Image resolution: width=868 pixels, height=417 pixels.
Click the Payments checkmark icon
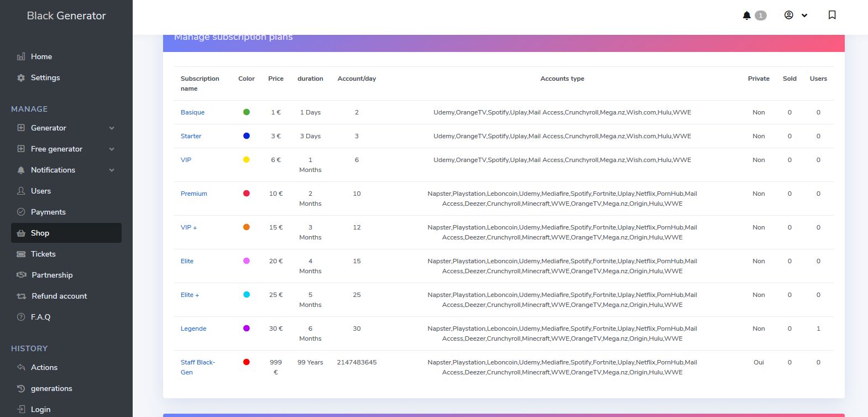(x=21, y=212)
